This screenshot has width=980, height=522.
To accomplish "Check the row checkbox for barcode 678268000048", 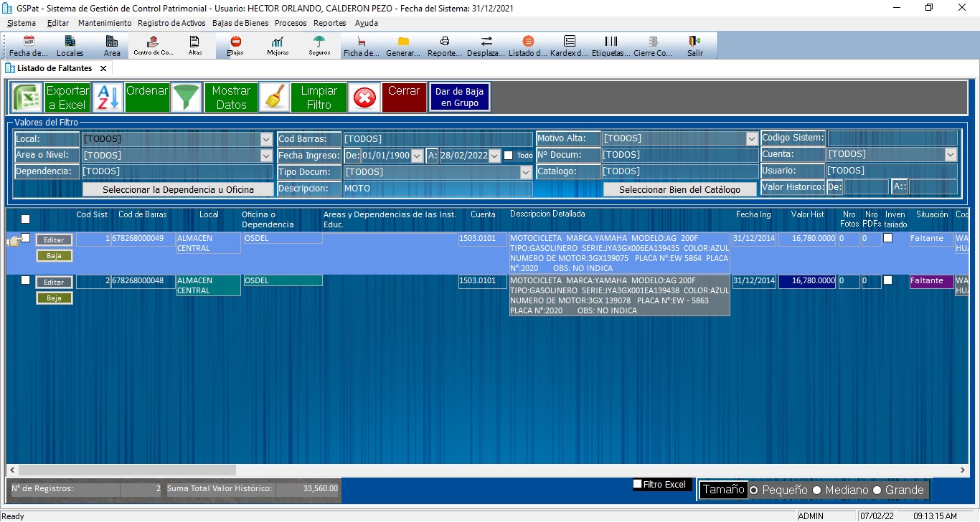I will click(x=26, y=280).
